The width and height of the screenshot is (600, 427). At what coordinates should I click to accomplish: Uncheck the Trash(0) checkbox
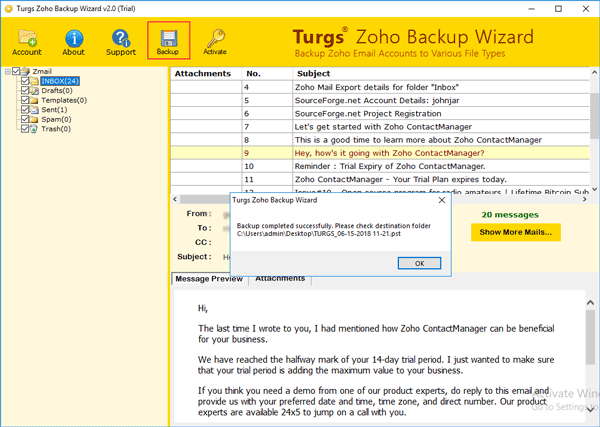pyautogui.click(x=25, y=129)
